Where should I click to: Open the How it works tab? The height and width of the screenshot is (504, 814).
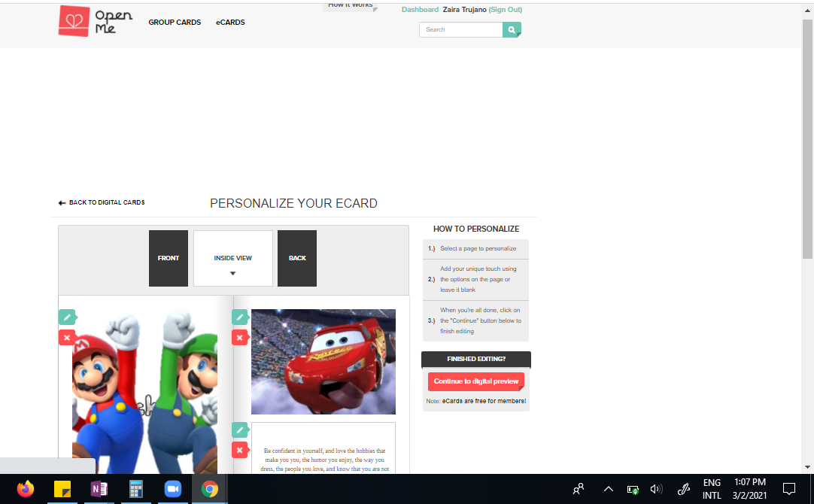(x=351, y=6)
